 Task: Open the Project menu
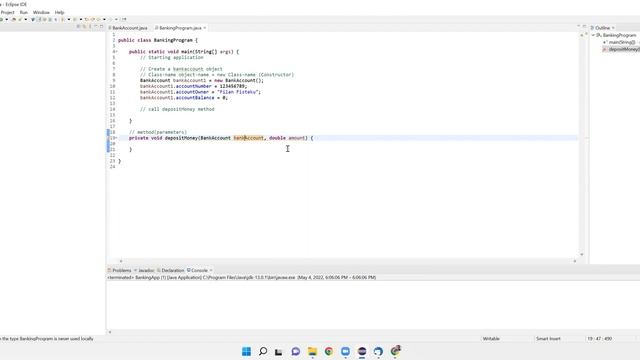point(7,12)
